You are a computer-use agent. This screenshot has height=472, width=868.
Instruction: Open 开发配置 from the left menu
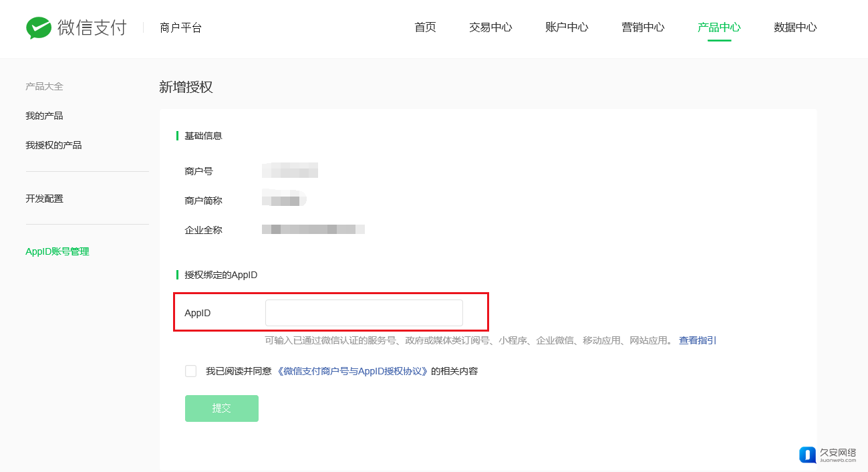(44, 199)
